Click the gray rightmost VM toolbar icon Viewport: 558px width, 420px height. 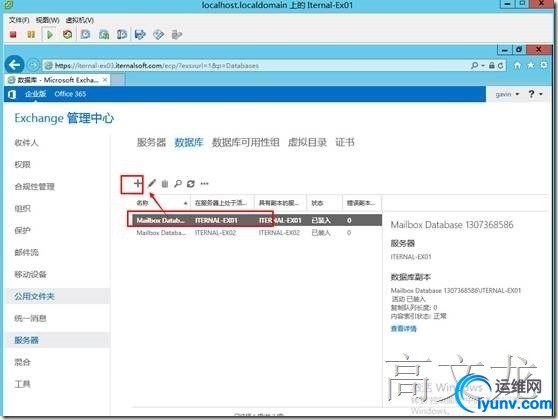177,35
